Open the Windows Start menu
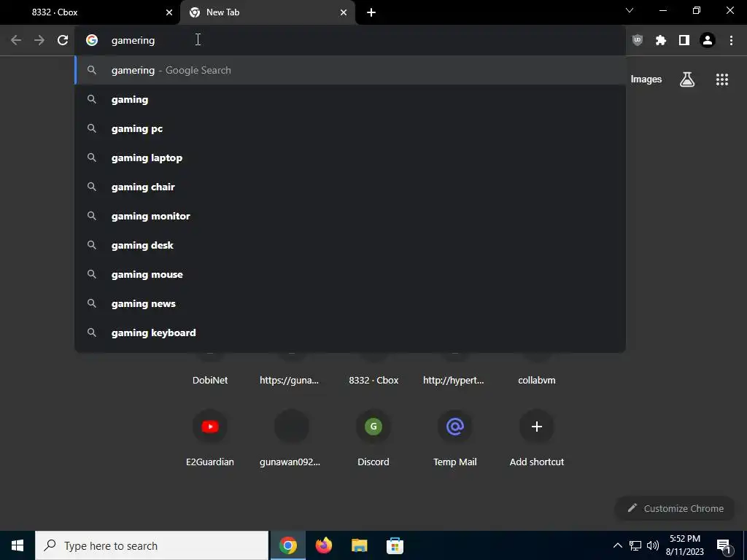Viewport: 747px width, 560px height. pyautogui.click(x=18, y=545)
